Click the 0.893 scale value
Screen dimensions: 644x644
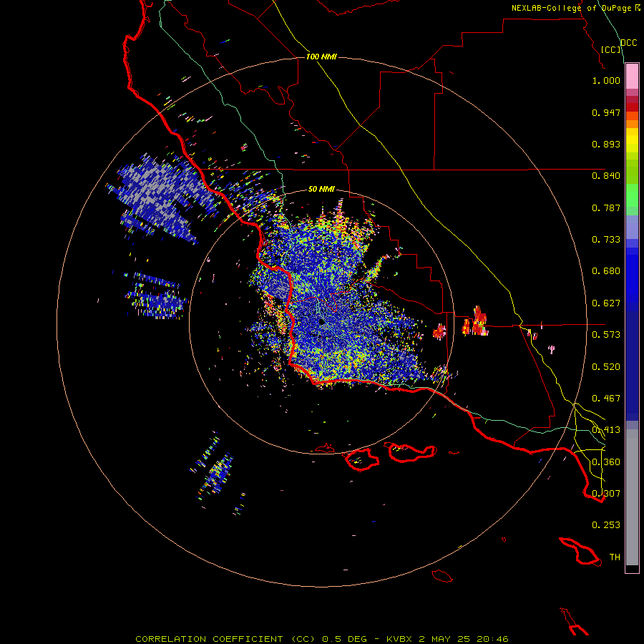[x=606, y=144]
